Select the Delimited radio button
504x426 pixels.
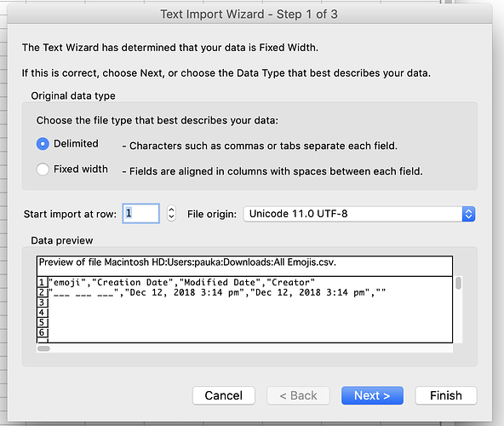(x=43, y=144)
